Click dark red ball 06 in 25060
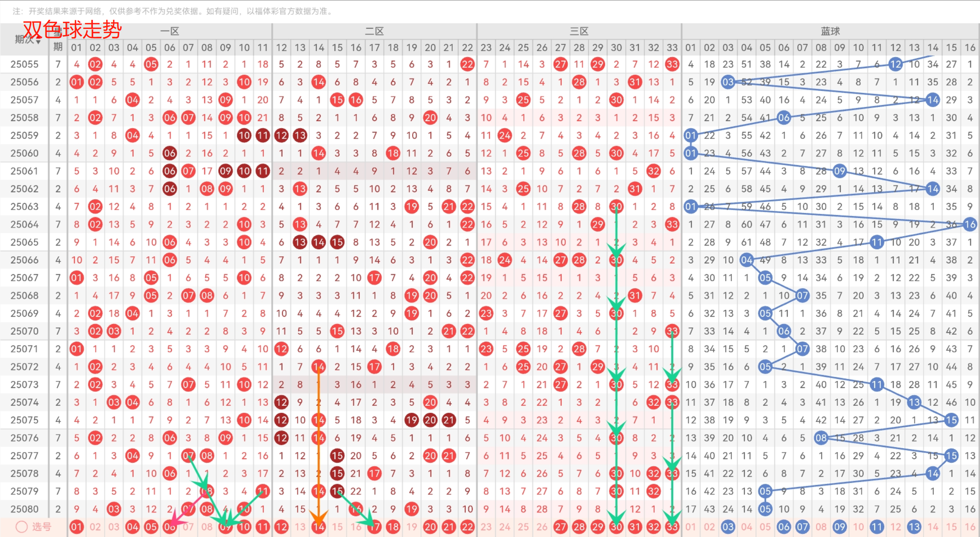Image resolution: width=980 pixels, height=537 pixels. pyautogui.click(x=169, y=153)
